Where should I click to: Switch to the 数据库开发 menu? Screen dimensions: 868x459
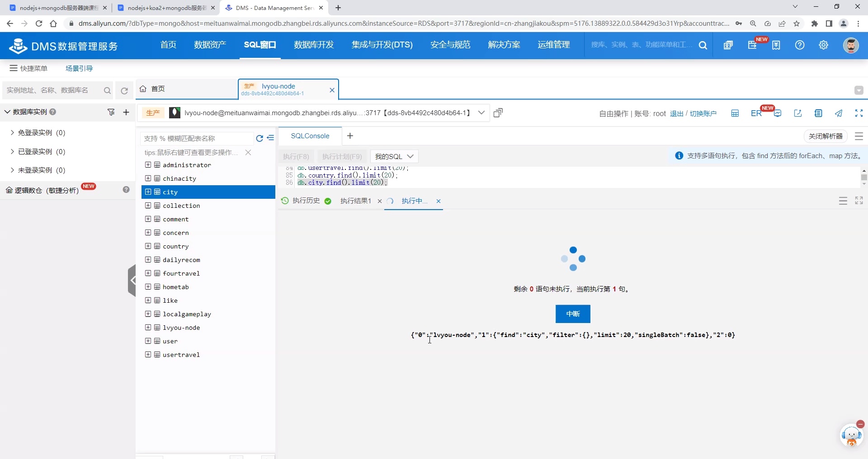[x=313, y=45]
